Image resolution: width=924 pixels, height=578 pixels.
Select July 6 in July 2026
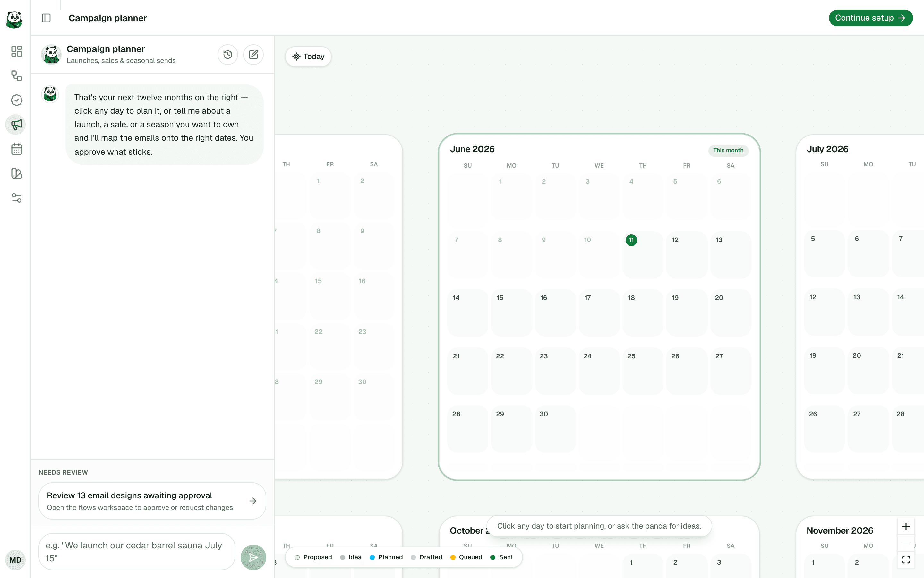868,253
